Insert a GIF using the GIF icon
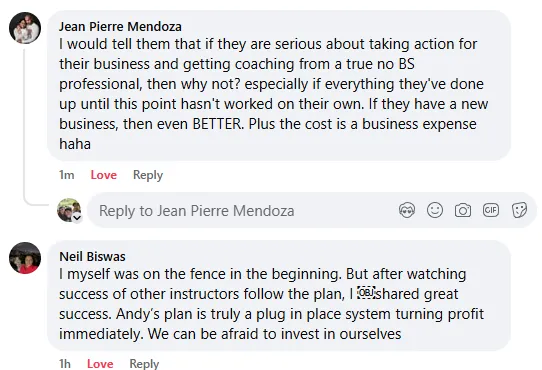Viewport: 542px width, 370px height. (x=491, y=210)
